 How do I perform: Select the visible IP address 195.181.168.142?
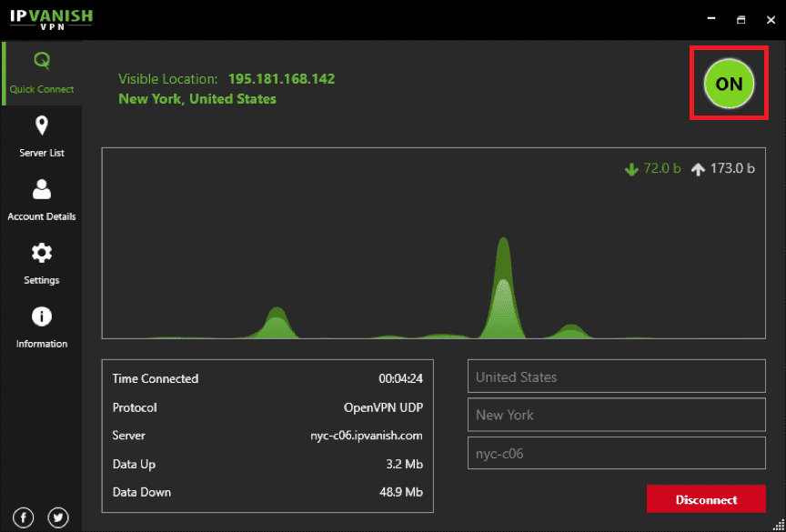pyautogui.click(x=281, y=79)
